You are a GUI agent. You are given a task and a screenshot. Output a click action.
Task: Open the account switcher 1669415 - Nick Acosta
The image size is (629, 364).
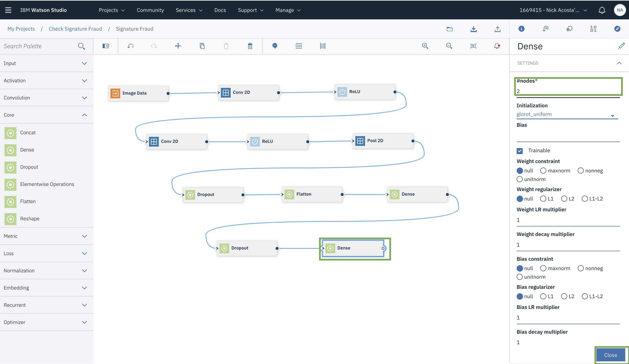pos(553,10)
